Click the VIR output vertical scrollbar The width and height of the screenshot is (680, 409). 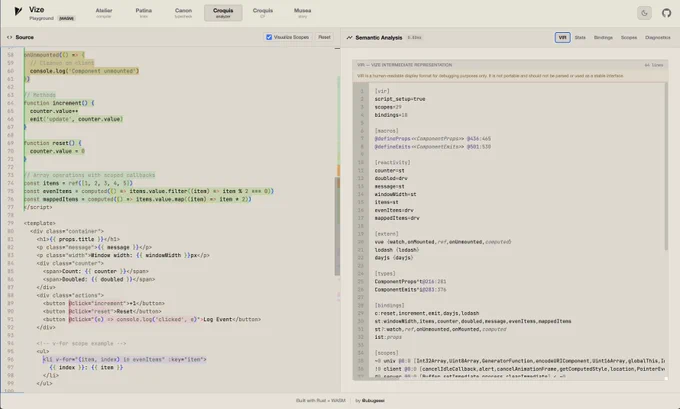click(666, 167)
